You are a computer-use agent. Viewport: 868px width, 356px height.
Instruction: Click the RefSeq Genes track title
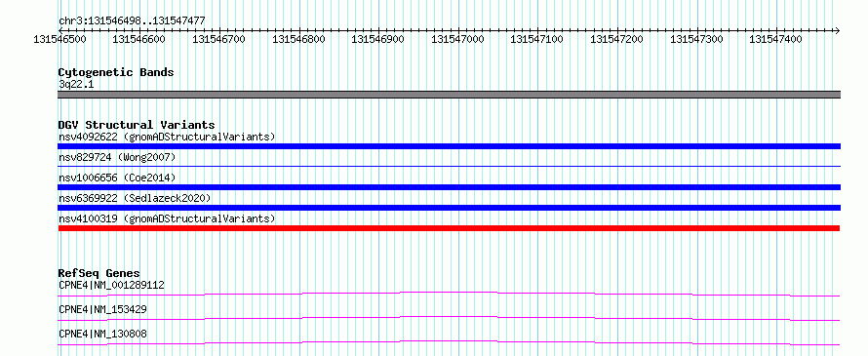(99, 273)
